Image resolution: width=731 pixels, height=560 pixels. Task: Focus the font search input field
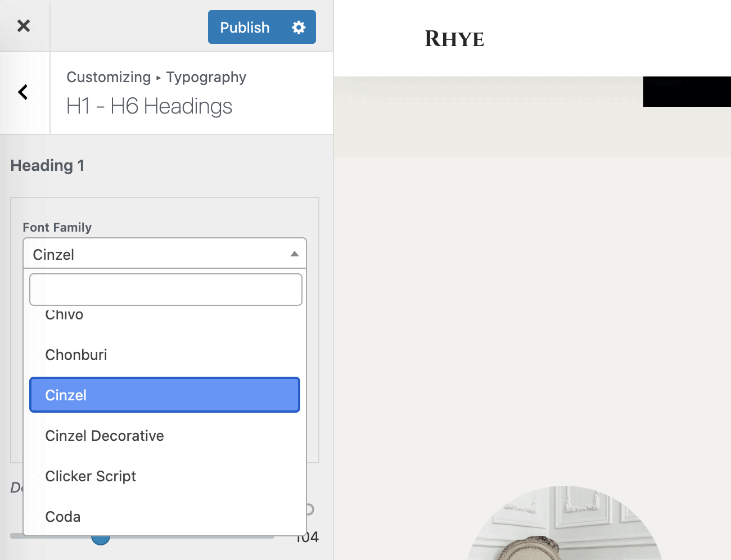coord(165,290)
